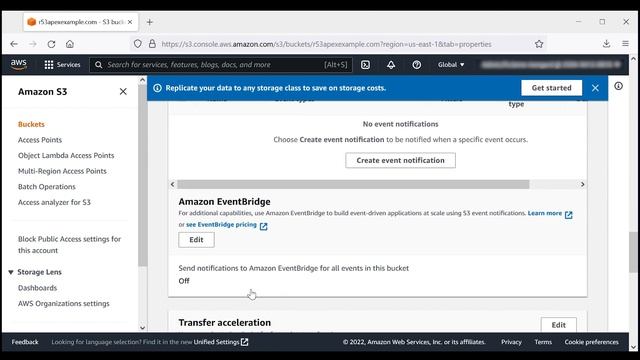
Task: Open EventBridge Learn more link
Action: (550, 213)
